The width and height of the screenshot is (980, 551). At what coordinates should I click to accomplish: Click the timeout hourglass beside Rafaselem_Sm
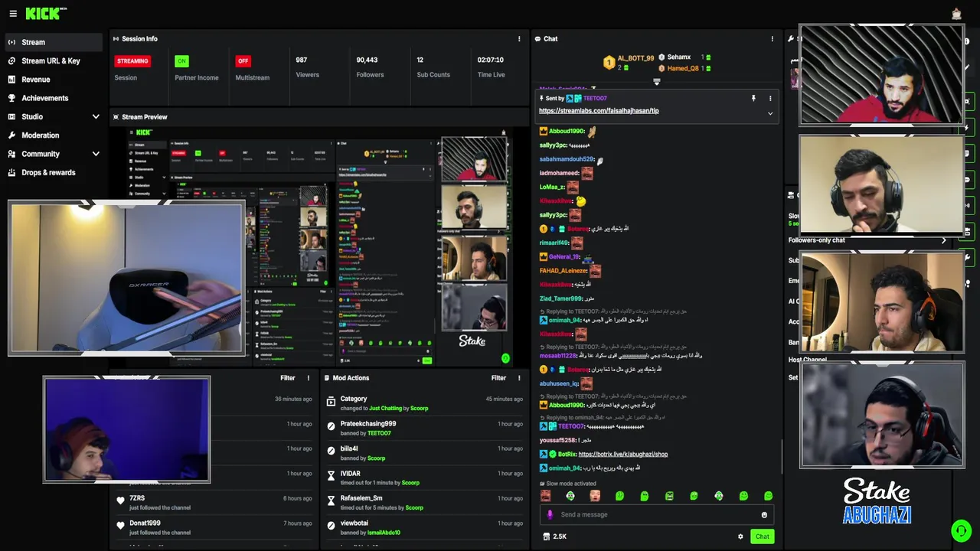pyautogui.click(x=331, y=501)
